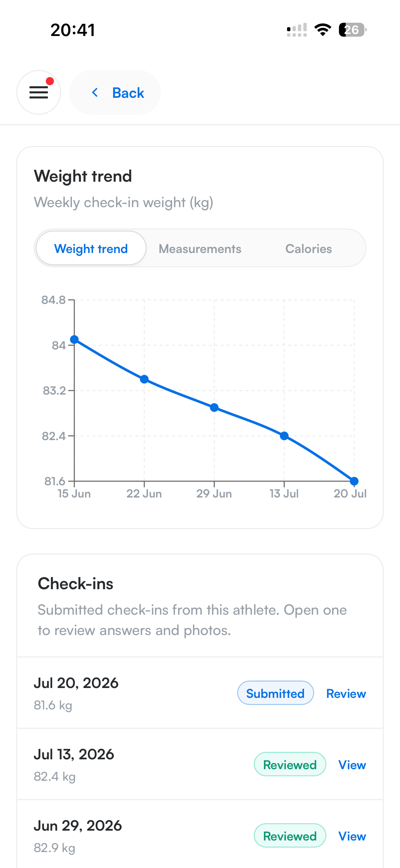Tap the Submitted status badge

point(275,693)
